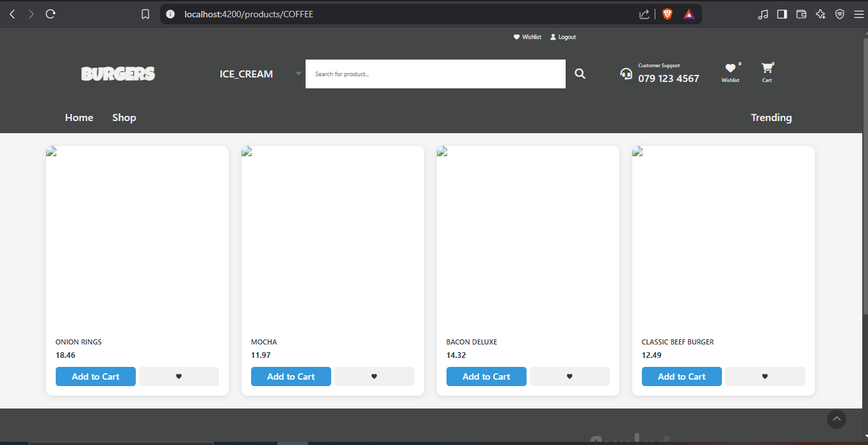Bookmark this page using the bookmark icon
The image size is (868, 445).
tap(145, 14)
